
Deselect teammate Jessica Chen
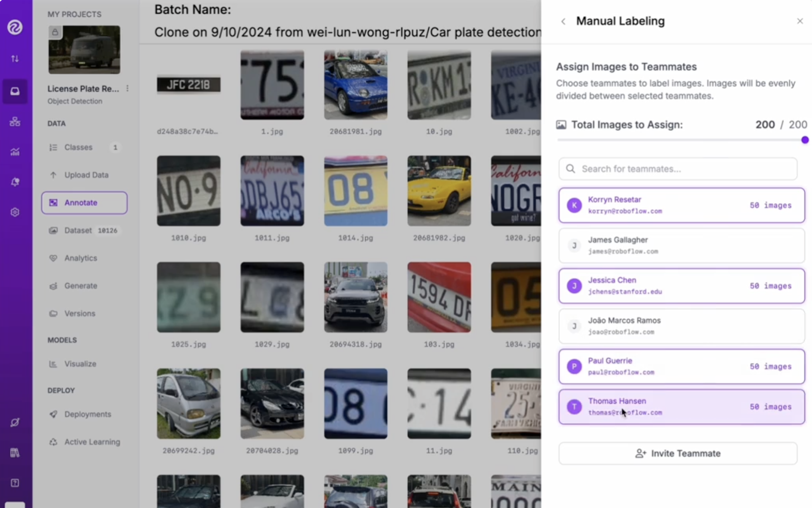point(682,286)
